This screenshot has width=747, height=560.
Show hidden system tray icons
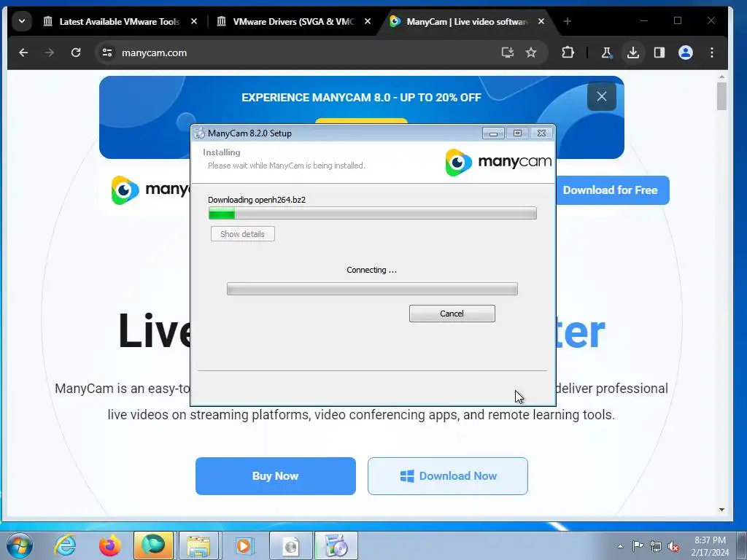[x=620, y=546]
